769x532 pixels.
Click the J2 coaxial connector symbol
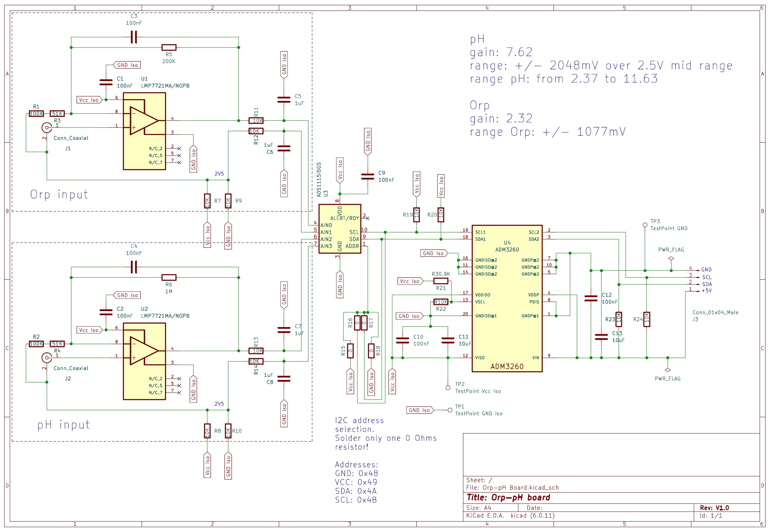(46, 358)
